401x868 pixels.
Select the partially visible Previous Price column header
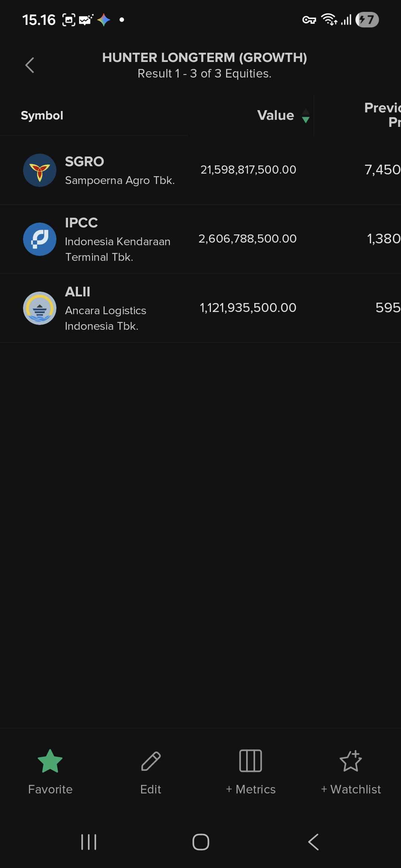(x=382, y=115)
